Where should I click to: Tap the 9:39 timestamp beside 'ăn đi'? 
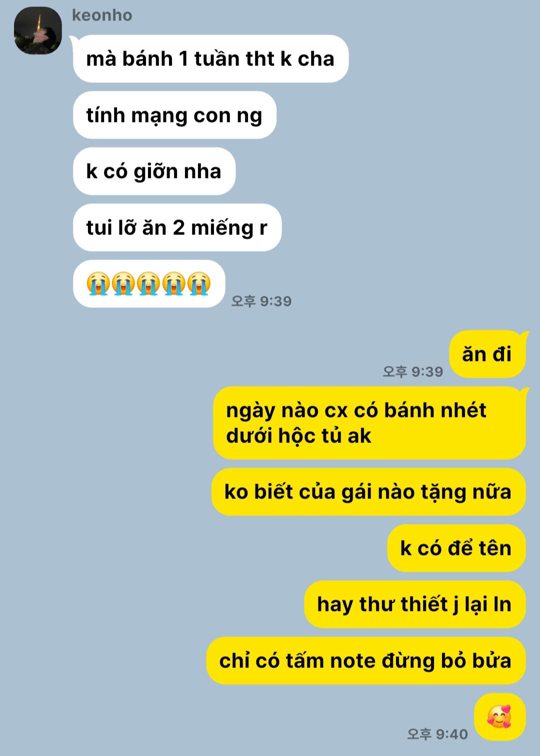click(x=413, y=371)
